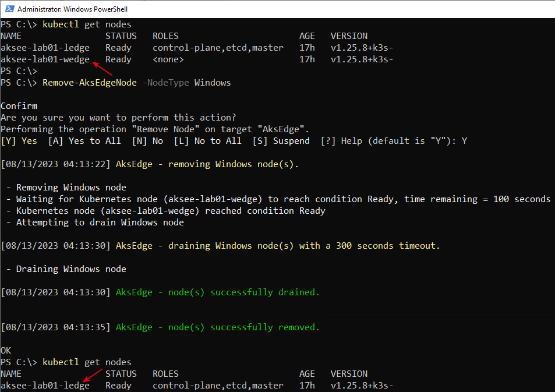Click the [08/13/2023 04:13:35] timestamp

click(56, 327)
